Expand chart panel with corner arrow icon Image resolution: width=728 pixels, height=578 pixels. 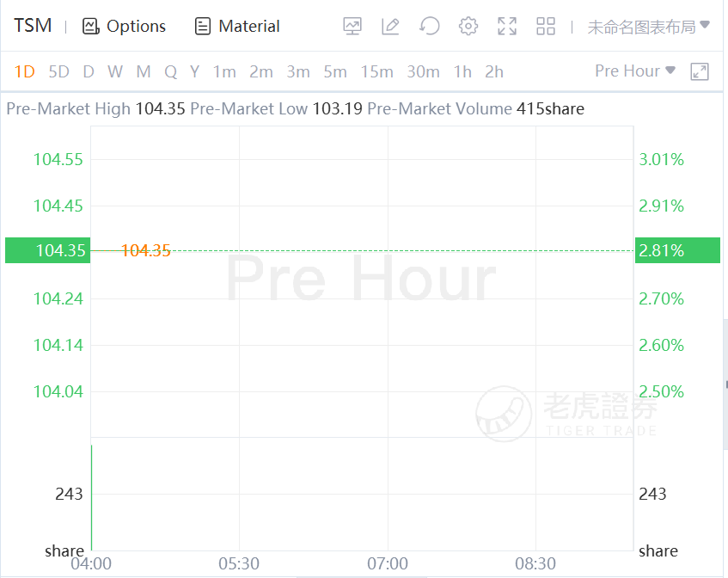pos(700,71)
